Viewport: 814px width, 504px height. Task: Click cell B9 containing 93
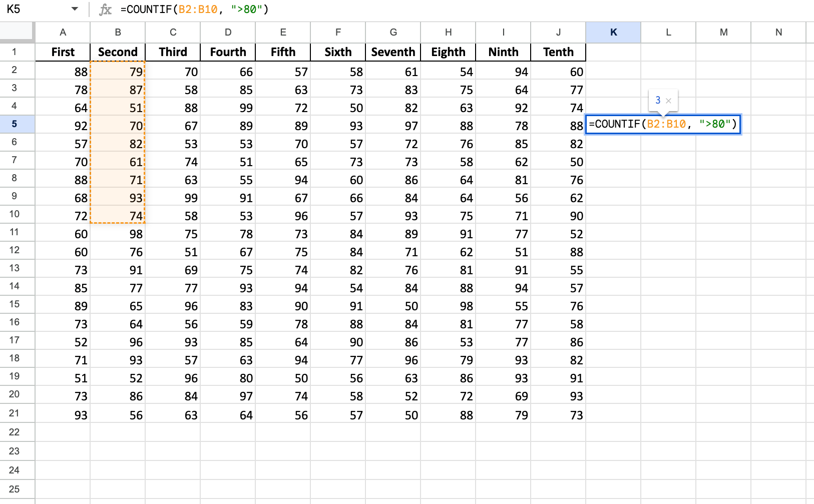[x=118, y=197]
